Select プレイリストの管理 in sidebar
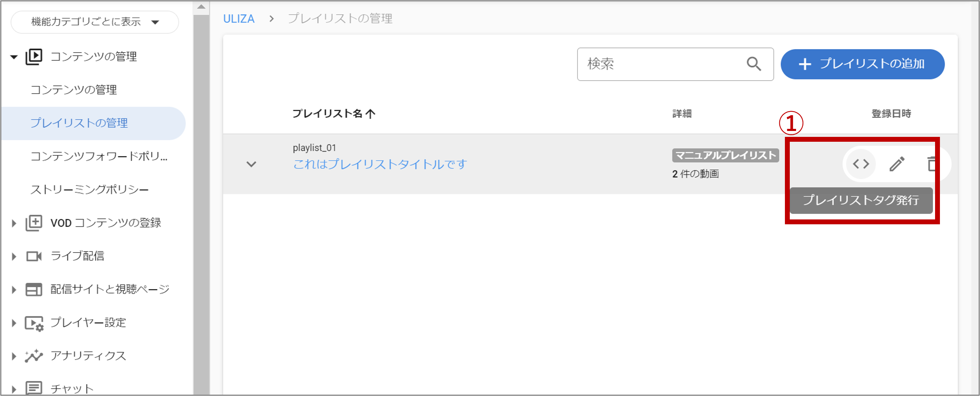980x396 pixels. point(79,123)
